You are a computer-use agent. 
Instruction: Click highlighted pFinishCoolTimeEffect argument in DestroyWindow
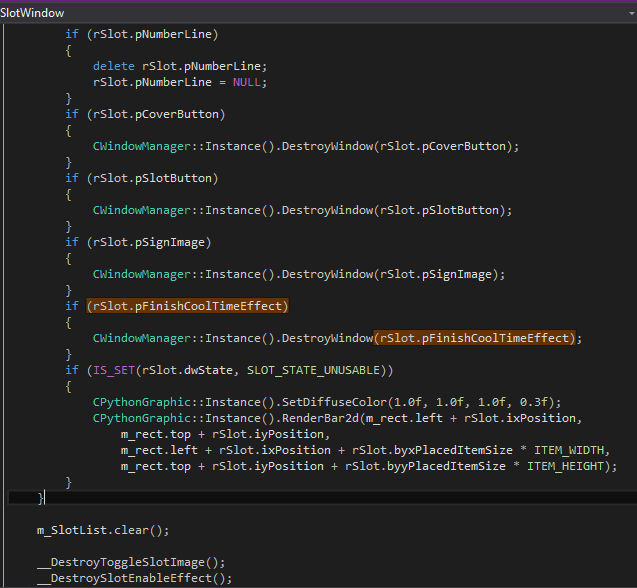474,338
